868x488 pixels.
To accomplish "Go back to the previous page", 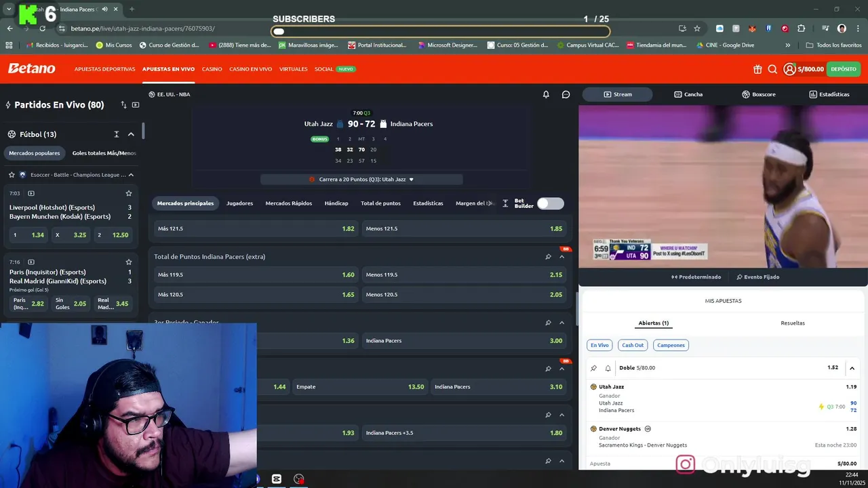I will pos(9,28).
